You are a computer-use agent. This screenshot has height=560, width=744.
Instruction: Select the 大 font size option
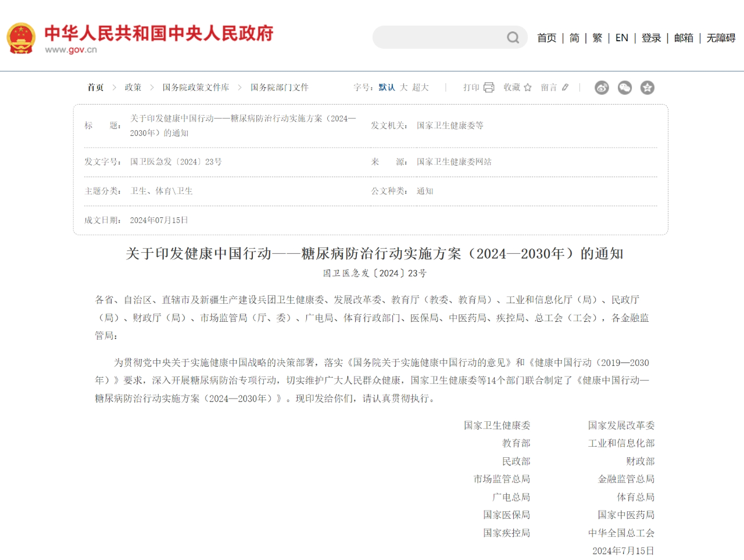pos(403,87)
